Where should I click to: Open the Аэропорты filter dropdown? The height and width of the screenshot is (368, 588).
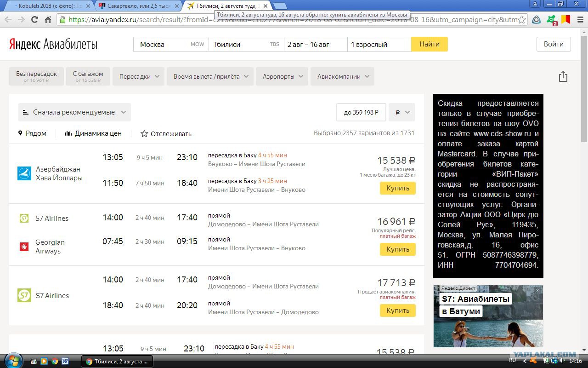pyautogui.click(x=282, y=76)
